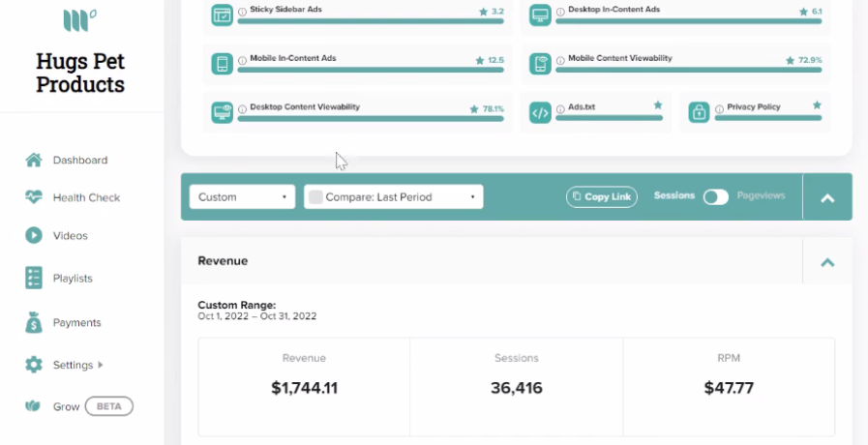Click the 12.5 Mobile In-Content score

pos(496,60)
